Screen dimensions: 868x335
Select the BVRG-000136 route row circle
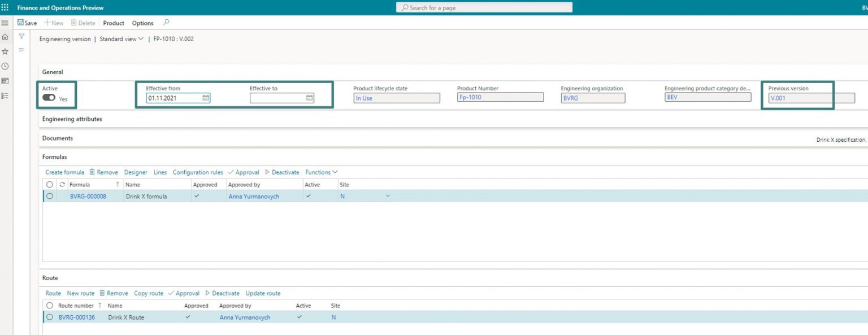[x=50, y=317]
